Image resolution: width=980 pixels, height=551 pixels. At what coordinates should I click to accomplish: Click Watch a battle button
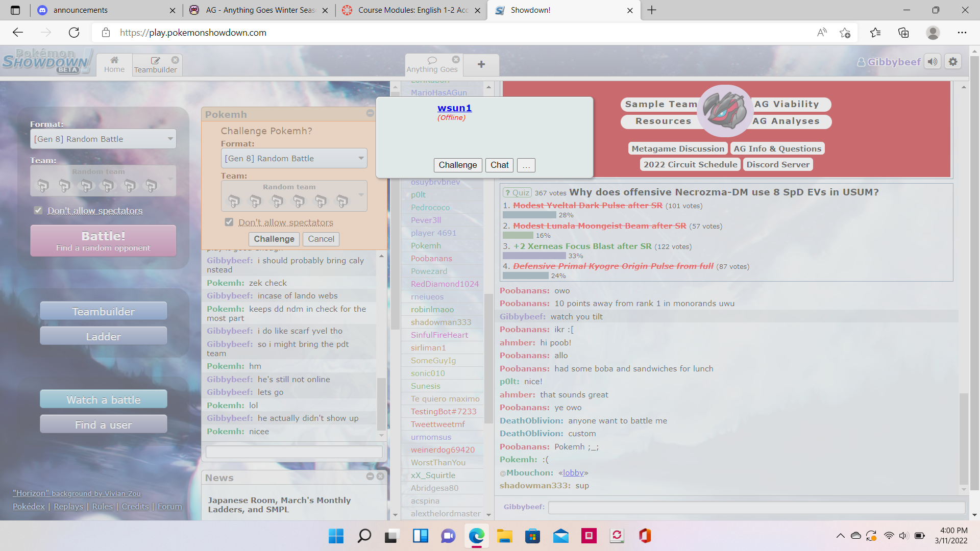[103, 399]
